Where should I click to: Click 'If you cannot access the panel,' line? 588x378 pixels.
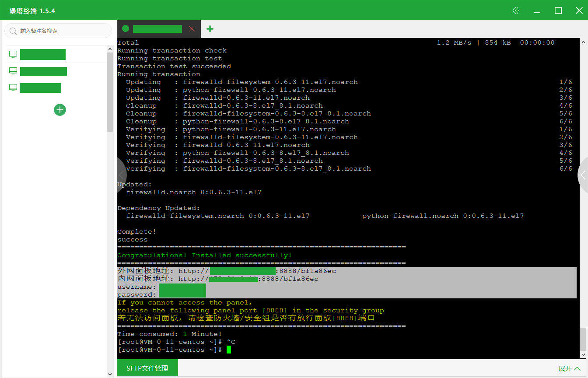point(185,302)
